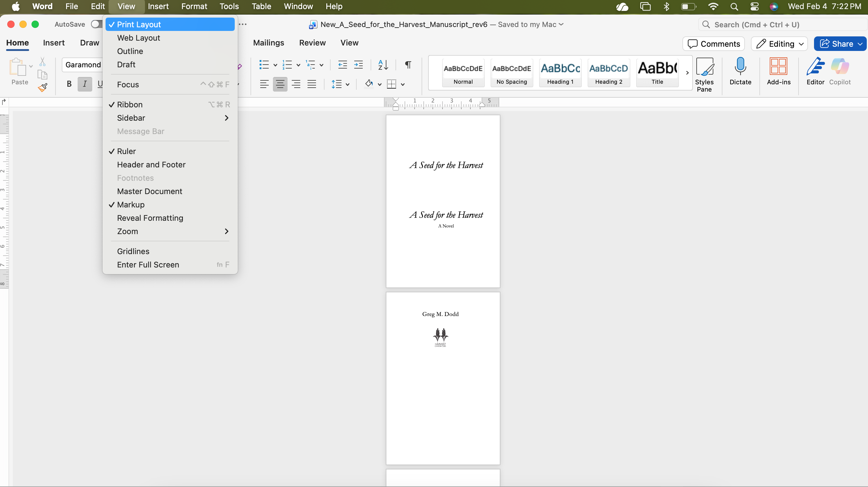Open the Editing mode dropdown
The image size is (868, 487).
tap(779, 44)
